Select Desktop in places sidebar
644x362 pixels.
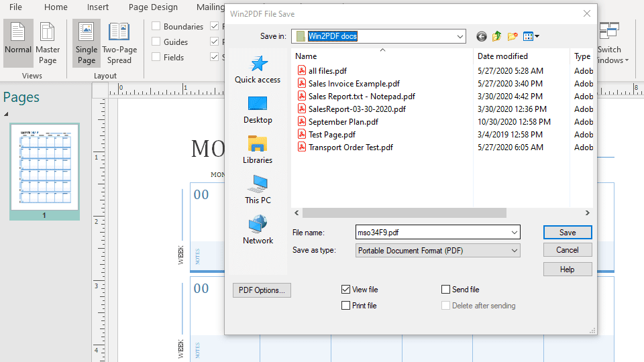pos(258,110)
